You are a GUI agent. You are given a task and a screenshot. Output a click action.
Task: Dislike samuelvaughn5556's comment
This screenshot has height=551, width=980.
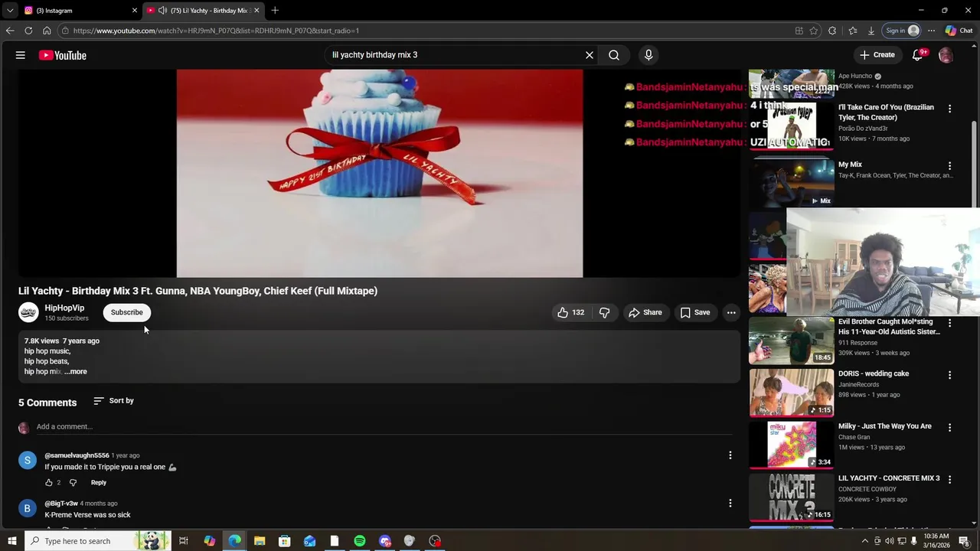[x=73, y=483]
